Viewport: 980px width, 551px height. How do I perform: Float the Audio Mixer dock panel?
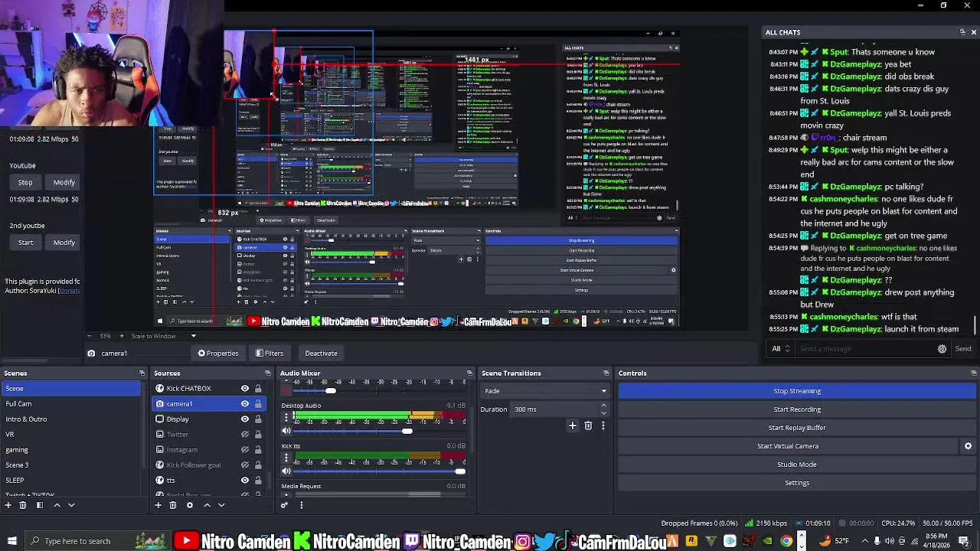click(x=469, y=373)
